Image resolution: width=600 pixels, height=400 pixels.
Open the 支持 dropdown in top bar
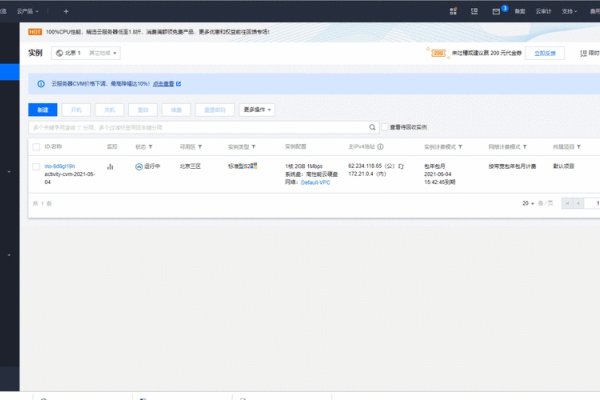click(569, 11)
